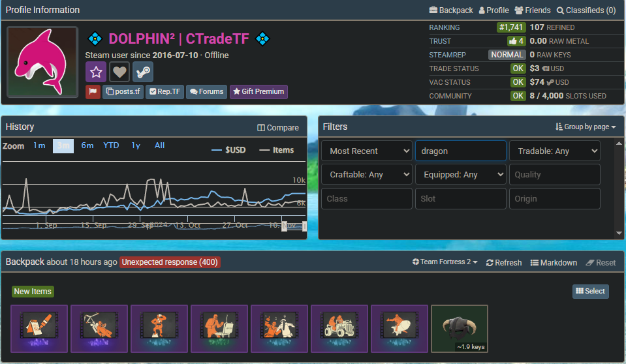Set history zoom to 1y
The image size is (626, 364).
pyautogui.click(x=136, y=145)
